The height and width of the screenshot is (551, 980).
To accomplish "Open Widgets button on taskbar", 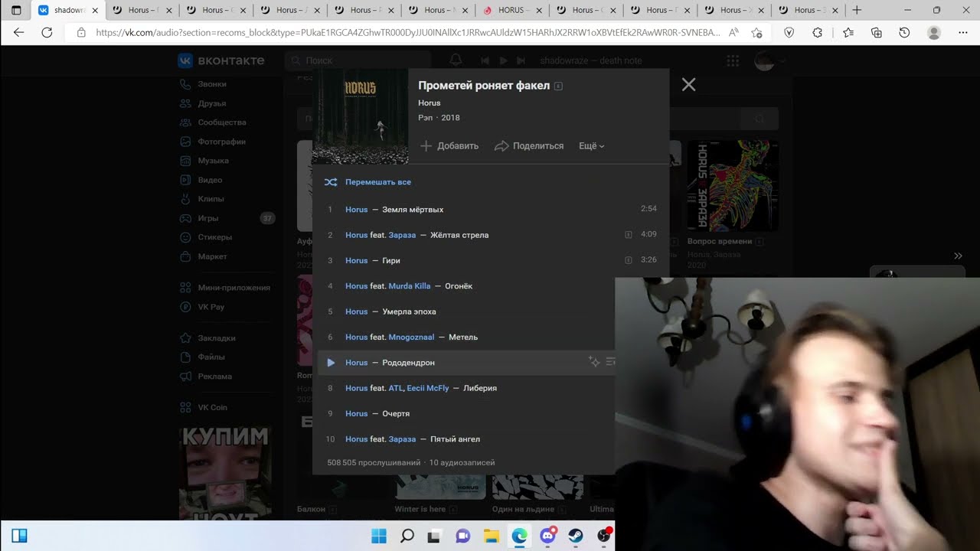I will [x=19, y=536].
